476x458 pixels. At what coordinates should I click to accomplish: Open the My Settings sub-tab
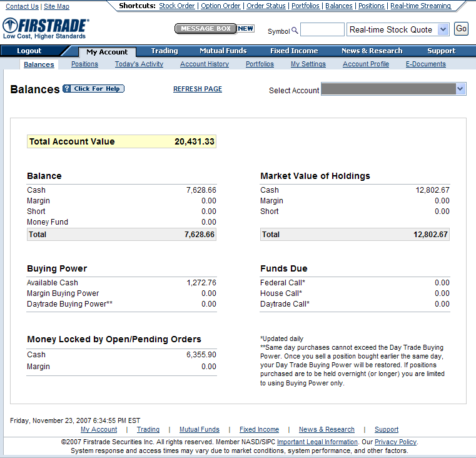[x=308, y=64]
